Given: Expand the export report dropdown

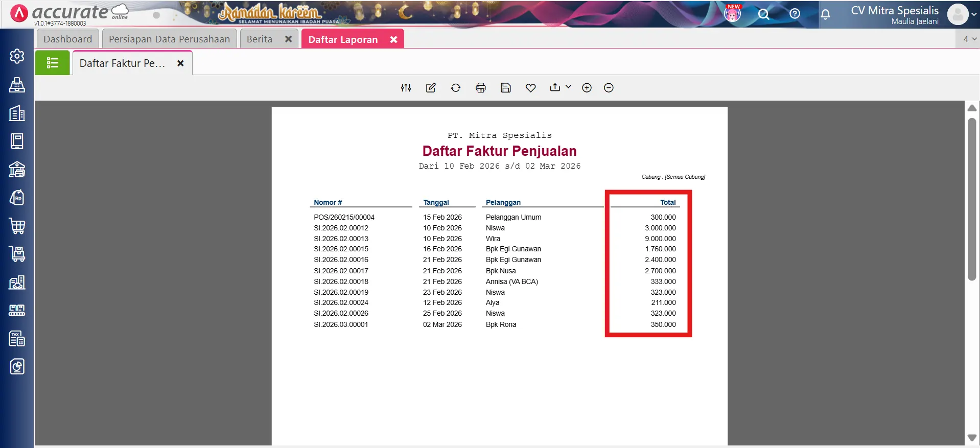Looking at the screenshot, I should point(561,87).
